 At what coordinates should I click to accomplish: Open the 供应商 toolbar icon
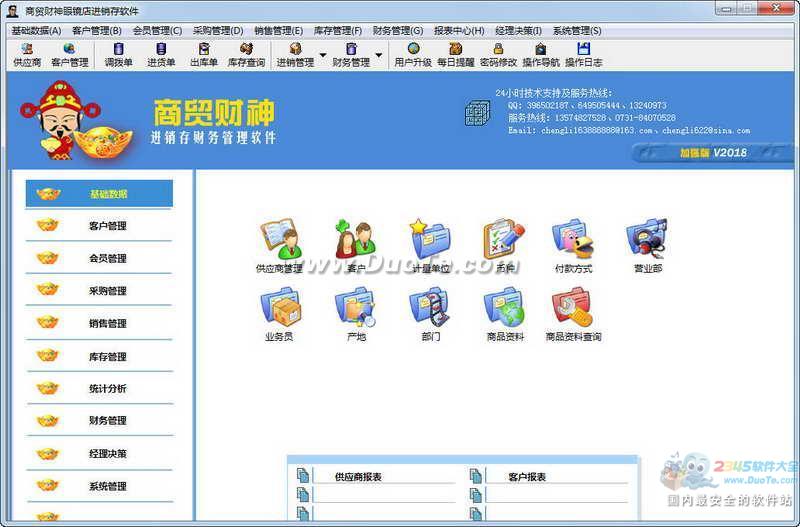pyautogui.click(x=27, y=55)
